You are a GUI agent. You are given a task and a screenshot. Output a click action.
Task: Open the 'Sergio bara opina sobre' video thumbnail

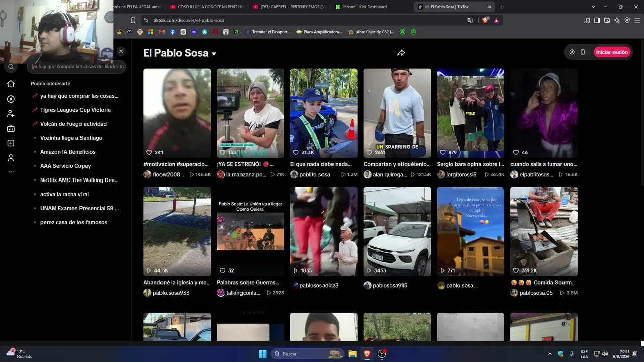click(470, 113)
